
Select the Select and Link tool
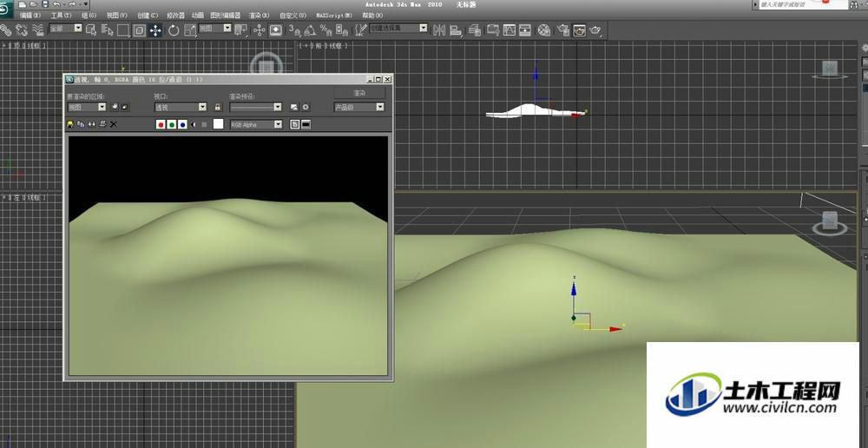pos(6,30)
